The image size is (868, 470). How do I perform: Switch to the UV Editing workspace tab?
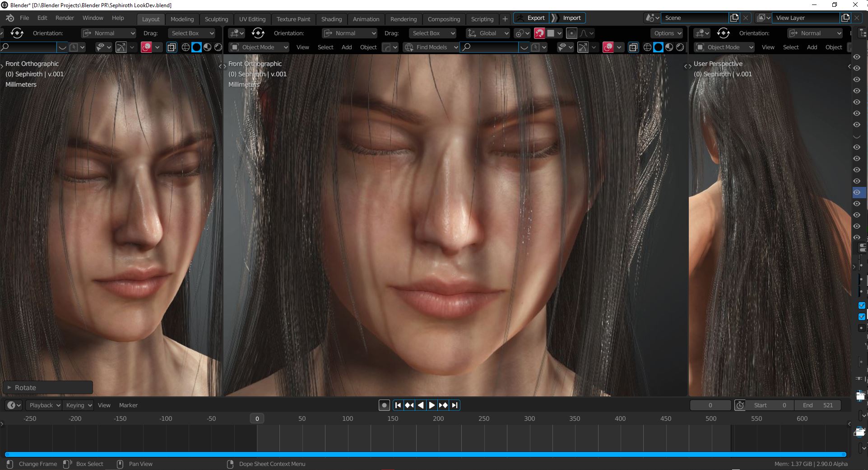tap(252, 19)
